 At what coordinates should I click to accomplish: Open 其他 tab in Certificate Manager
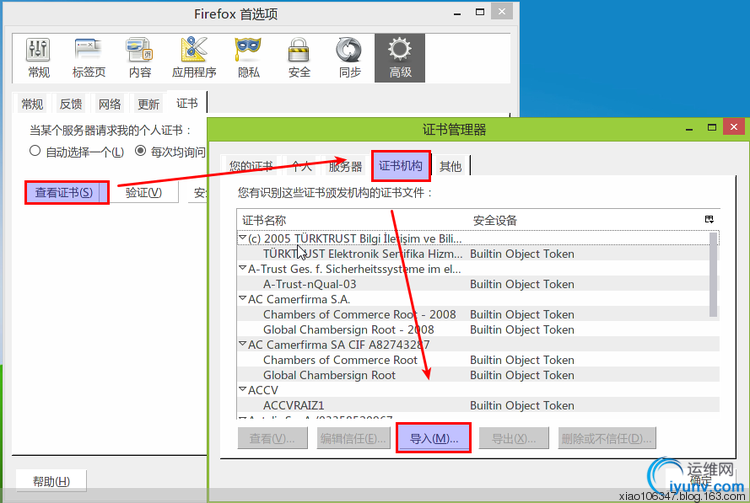click(x=450, y=166)
